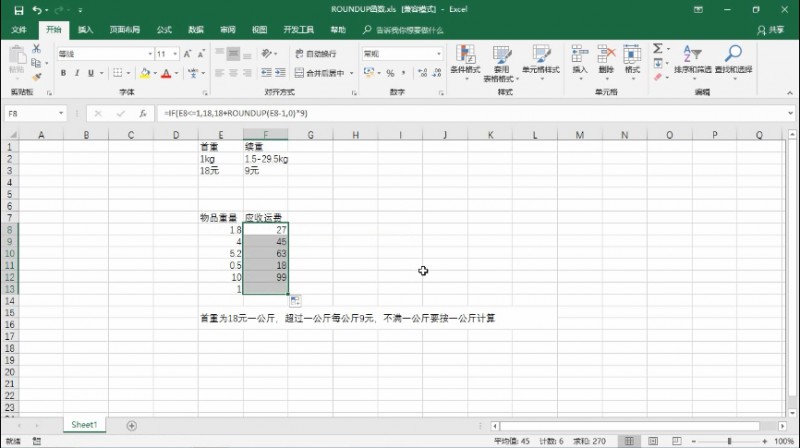The width and height of the screenshot is (800, 448).
Task: Increase font size with the larger A icon
Action: pyautogui.click(x=187, y=54)
